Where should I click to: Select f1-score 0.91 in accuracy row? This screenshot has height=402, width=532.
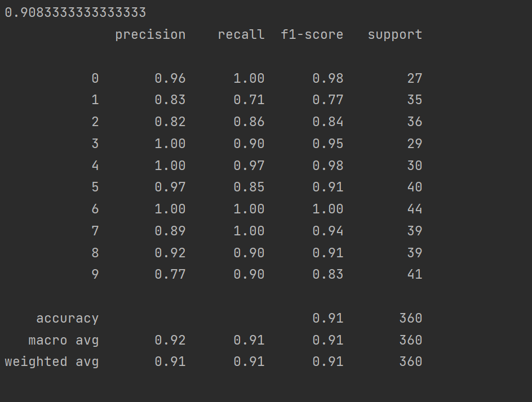click(x=328, y=318)
